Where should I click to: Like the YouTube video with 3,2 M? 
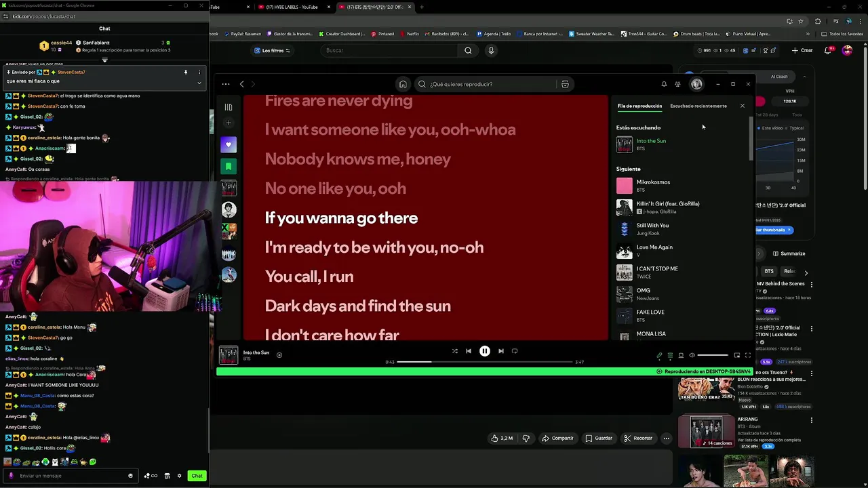502,438
